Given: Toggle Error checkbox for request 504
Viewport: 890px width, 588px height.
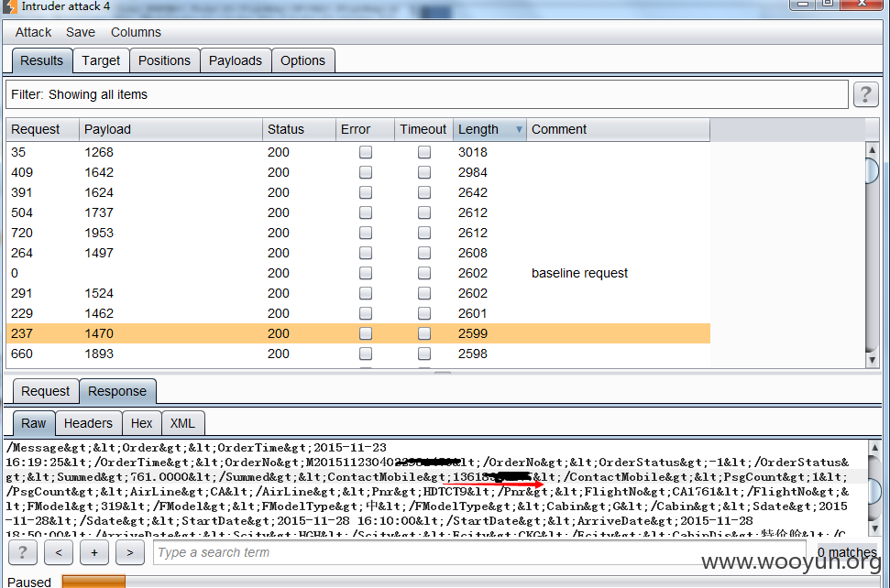Looking at the screenshot, I should click(366, 212).
